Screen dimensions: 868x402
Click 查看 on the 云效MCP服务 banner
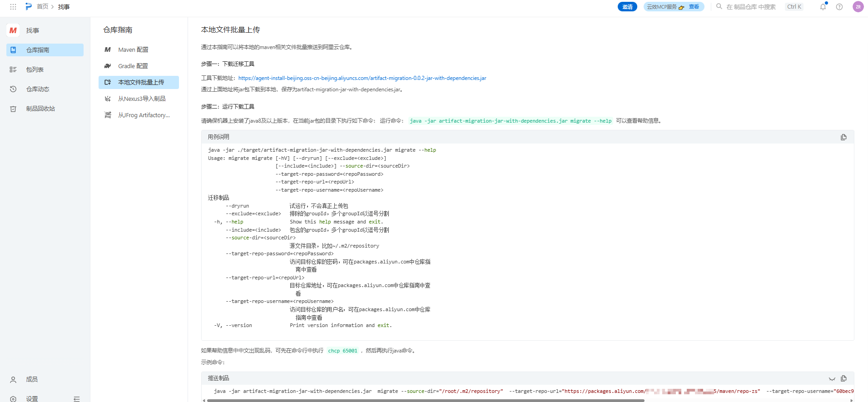tap(694, 7)
